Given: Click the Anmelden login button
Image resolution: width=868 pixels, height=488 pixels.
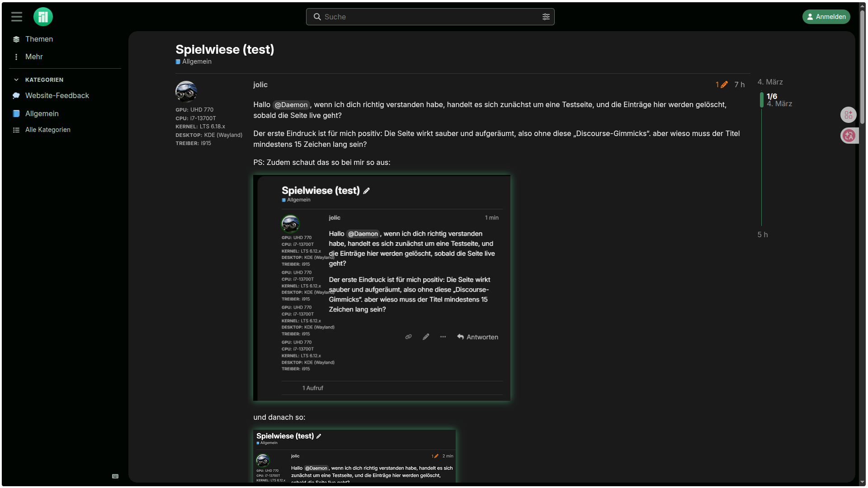Looking at the screenshot, I should click(826, 17).
